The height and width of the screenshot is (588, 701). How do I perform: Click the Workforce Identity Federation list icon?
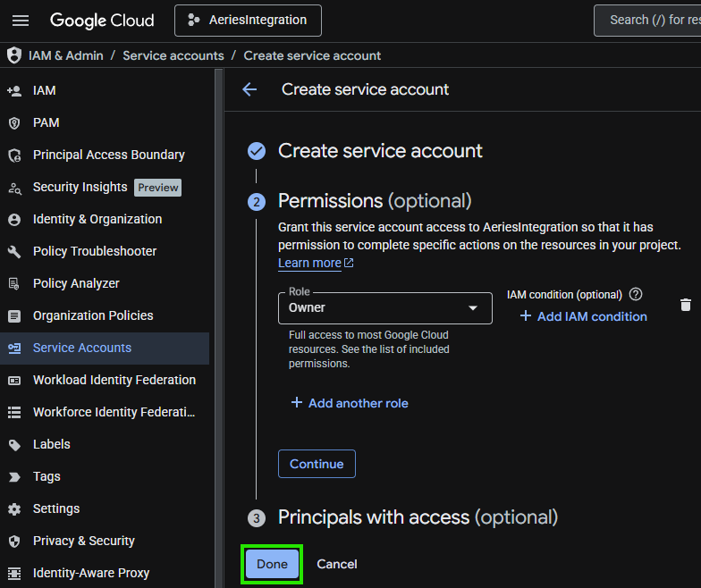14,413
